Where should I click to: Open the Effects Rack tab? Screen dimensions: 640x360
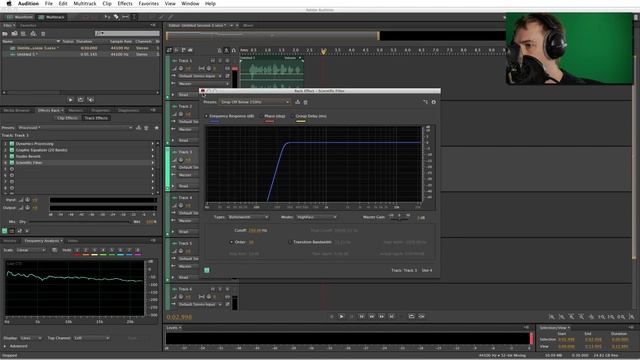[49, 111]
